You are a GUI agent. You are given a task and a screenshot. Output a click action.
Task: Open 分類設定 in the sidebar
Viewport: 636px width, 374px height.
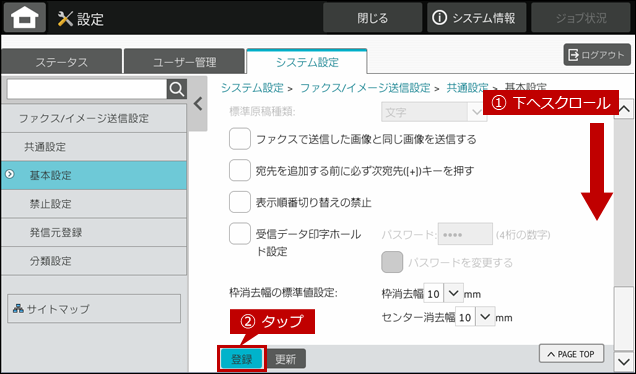pyautogui.click(x=94, y=261)
